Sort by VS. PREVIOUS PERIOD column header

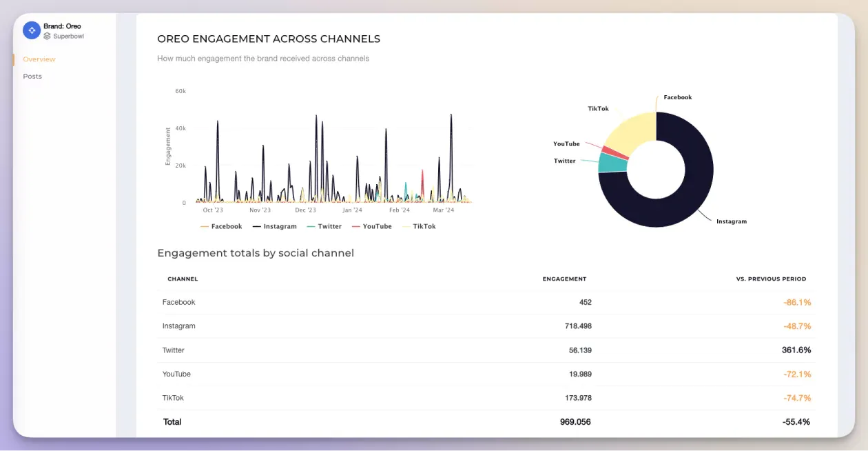point(771,279)
